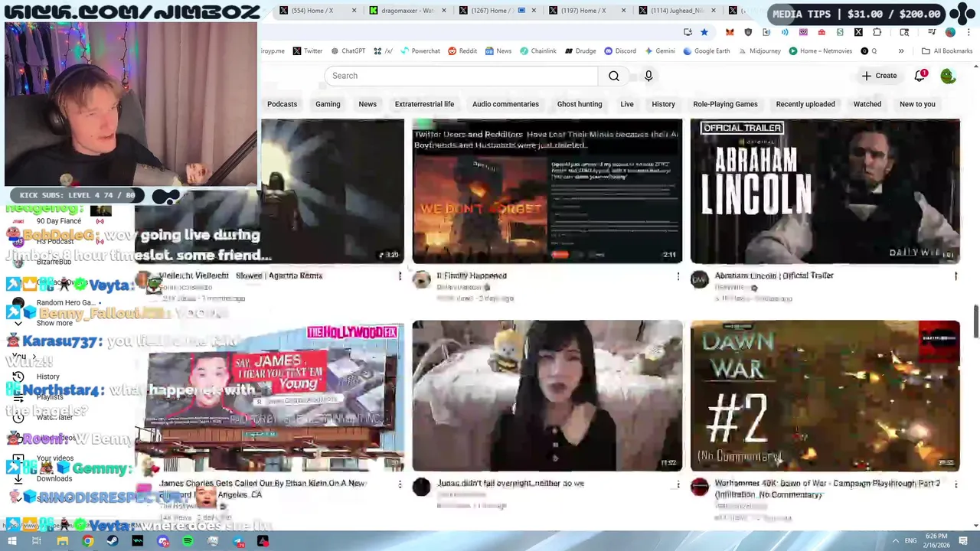Open the Home – Netmovies bookmark

click(x=821, y=51)
